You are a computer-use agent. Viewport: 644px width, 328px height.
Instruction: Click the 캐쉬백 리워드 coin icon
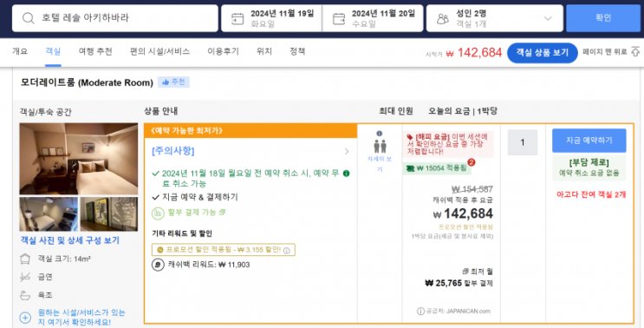[158, 265]
